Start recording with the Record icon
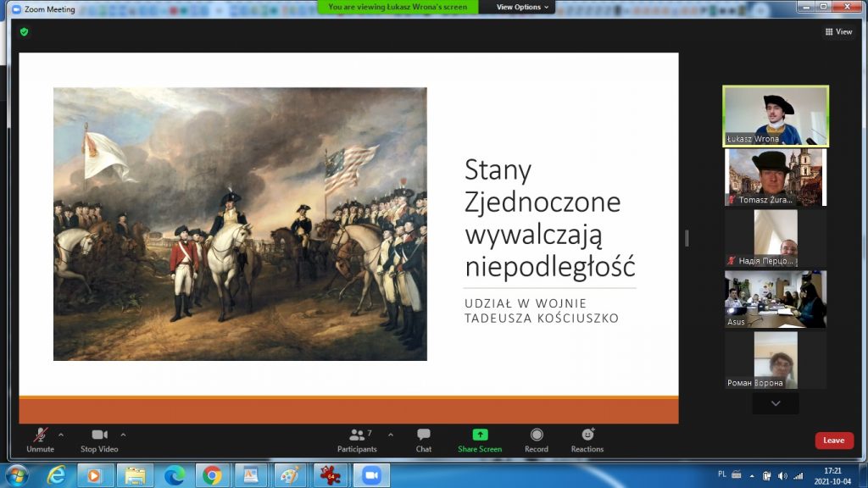The image size is (868, 488). 536,435
